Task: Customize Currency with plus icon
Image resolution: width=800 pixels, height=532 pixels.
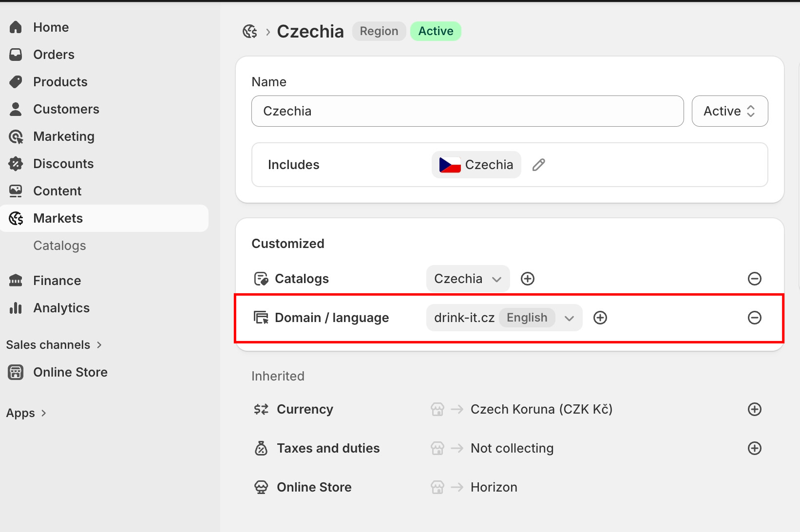Action: [x=754, y=409]
